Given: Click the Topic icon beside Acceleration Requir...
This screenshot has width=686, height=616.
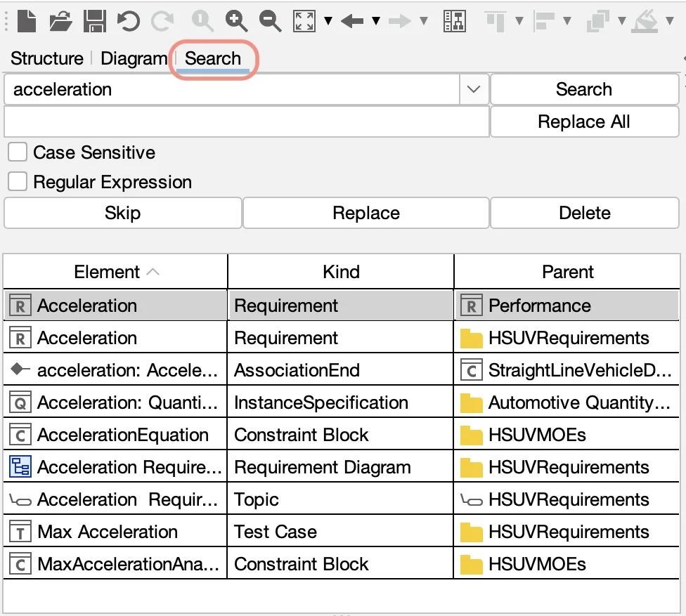Looking at the screenshot, I should 20,500.
